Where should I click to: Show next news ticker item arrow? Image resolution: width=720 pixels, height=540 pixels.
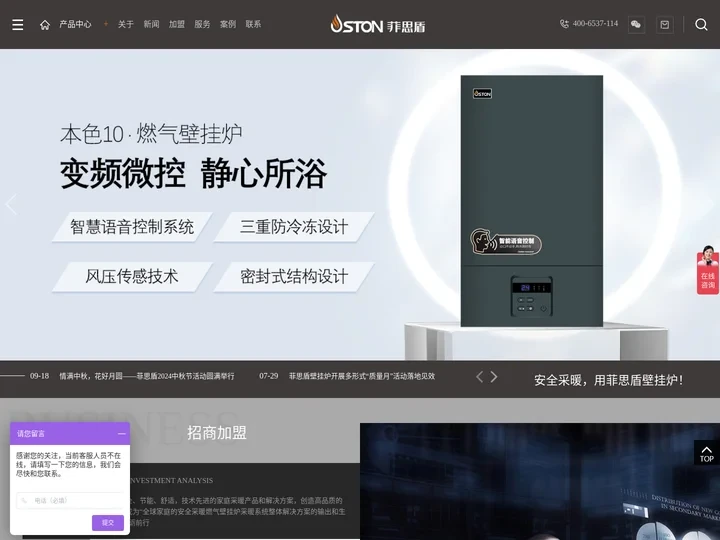point(494,377)
